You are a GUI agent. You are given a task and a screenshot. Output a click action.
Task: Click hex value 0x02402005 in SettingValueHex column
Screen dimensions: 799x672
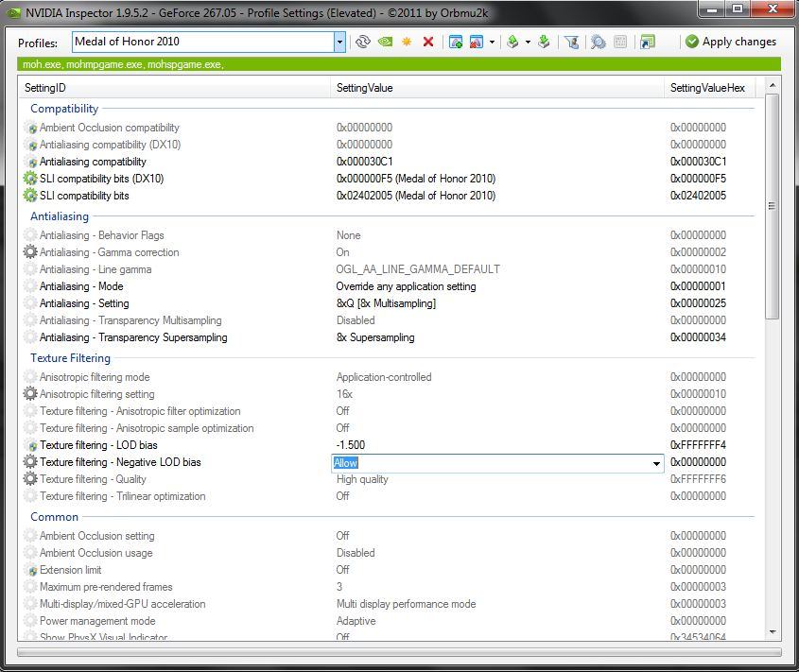[x=698, y=196]
